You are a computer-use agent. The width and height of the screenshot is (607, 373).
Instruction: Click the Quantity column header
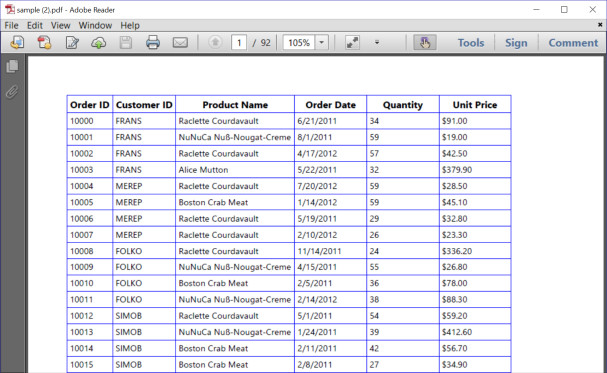[403, 105]
